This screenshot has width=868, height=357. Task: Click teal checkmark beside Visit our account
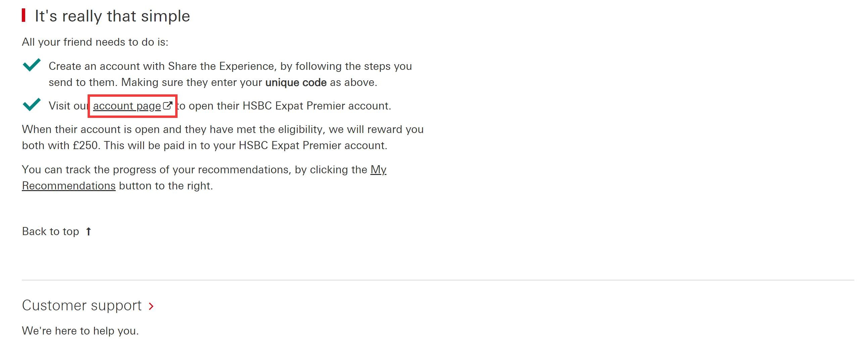click(32, 104)
